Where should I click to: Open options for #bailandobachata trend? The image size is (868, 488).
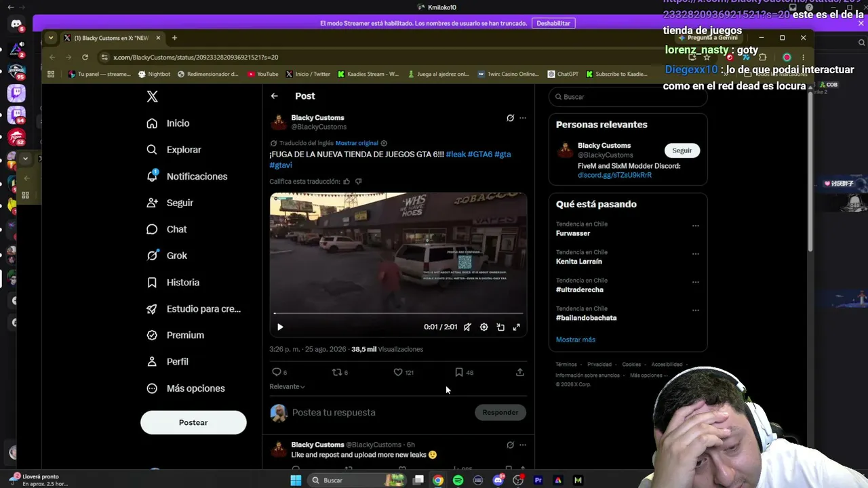(696, 310)
